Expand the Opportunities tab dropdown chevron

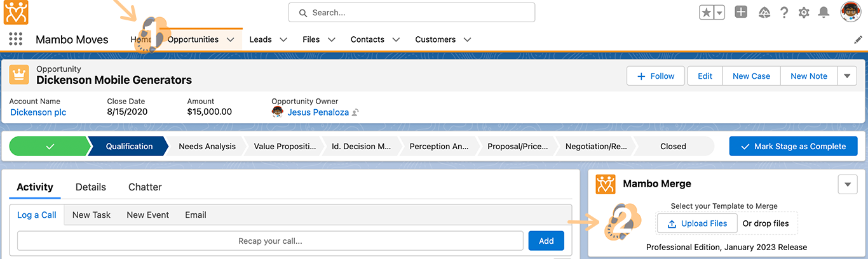pos(231,39)
